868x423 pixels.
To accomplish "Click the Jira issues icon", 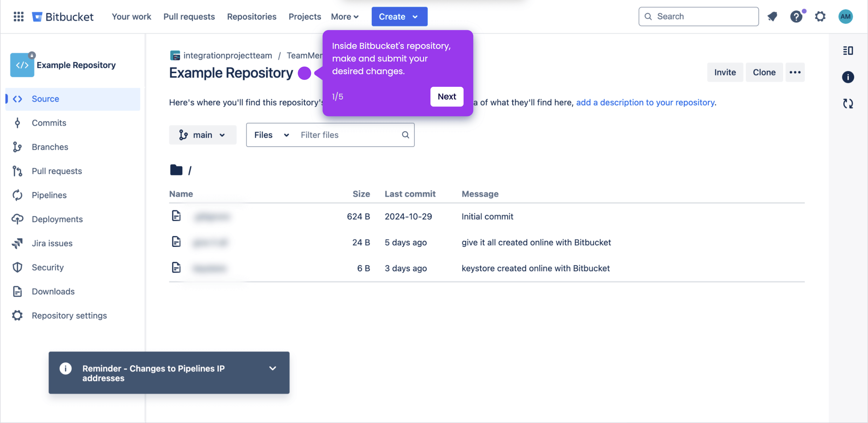I will 17,243.
